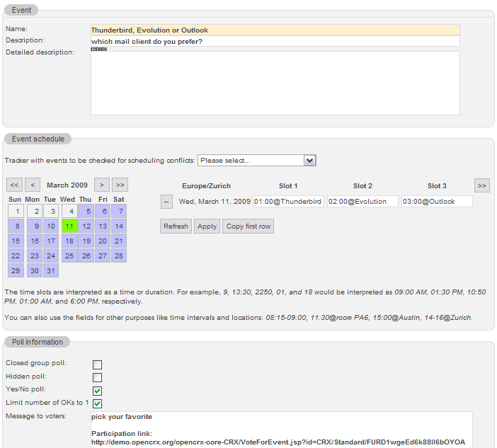Toggle Closed group poll checkbox

coord(97,364)
